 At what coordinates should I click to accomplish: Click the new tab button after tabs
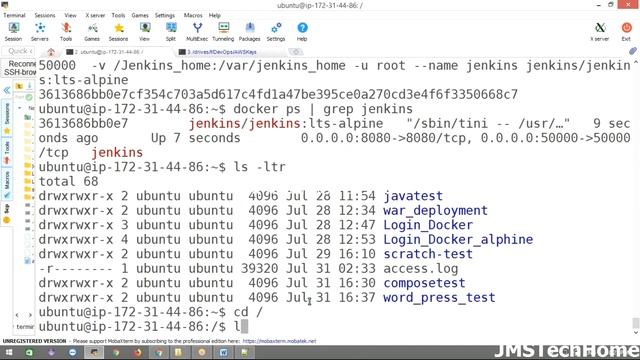(296, 52)
